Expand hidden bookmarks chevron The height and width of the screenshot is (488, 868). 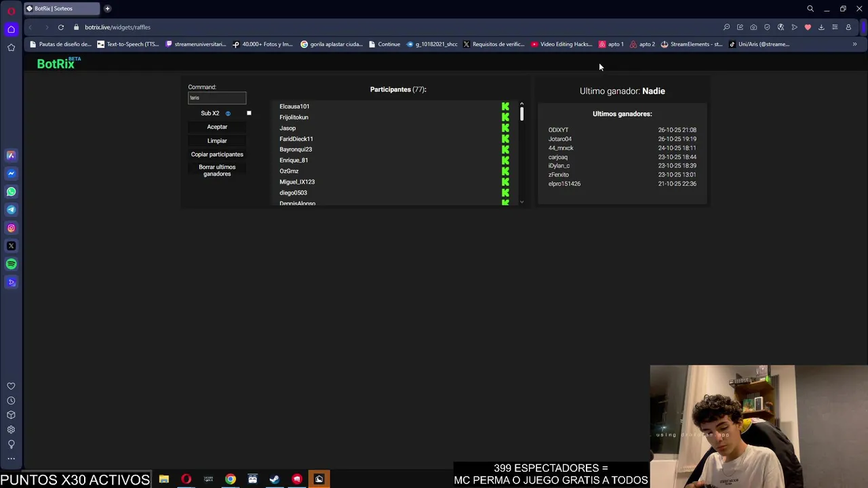click(854, 44)
